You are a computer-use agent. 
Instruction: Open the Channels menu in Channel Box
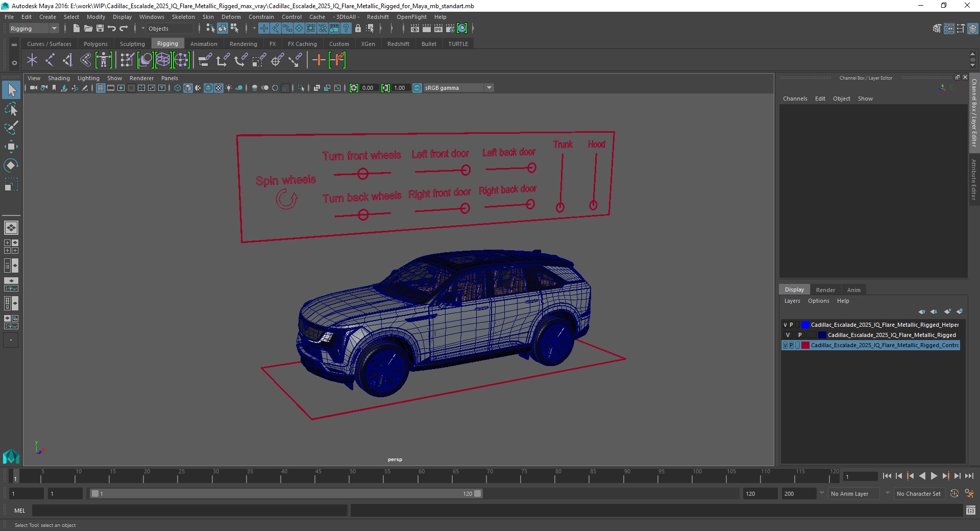click(x=795, y=99)
